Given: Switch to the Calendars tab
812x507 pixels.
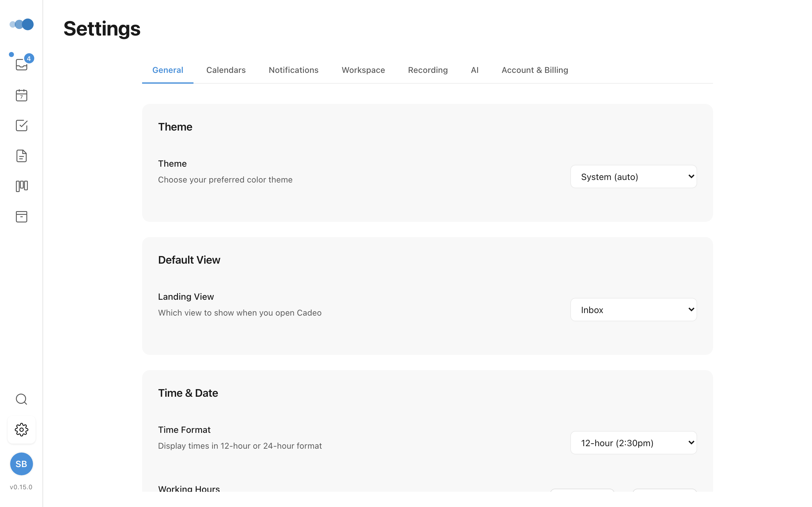Looking at the screenshot, I should 226,70.
